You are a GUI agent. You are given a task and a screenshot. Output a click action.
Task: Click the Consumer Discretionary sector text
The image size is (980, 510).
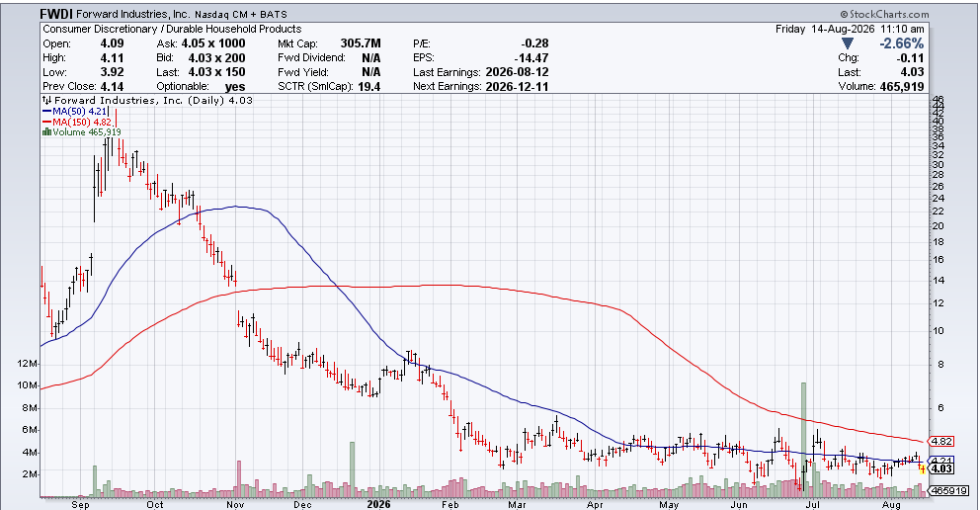point(100,29)
